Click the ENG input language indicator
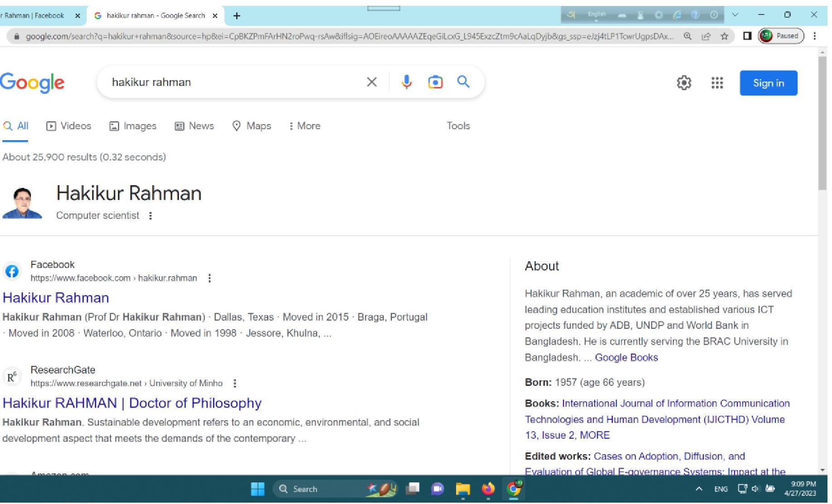The height and width of the screenshot is (504, 832). tap(721, 489)
